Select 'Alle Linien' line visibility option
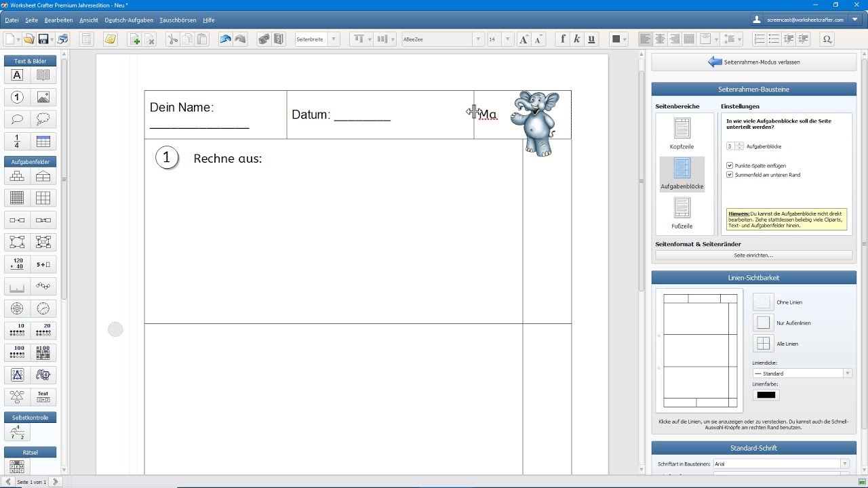Screen dimensions: 868x488 pos(764,344)
